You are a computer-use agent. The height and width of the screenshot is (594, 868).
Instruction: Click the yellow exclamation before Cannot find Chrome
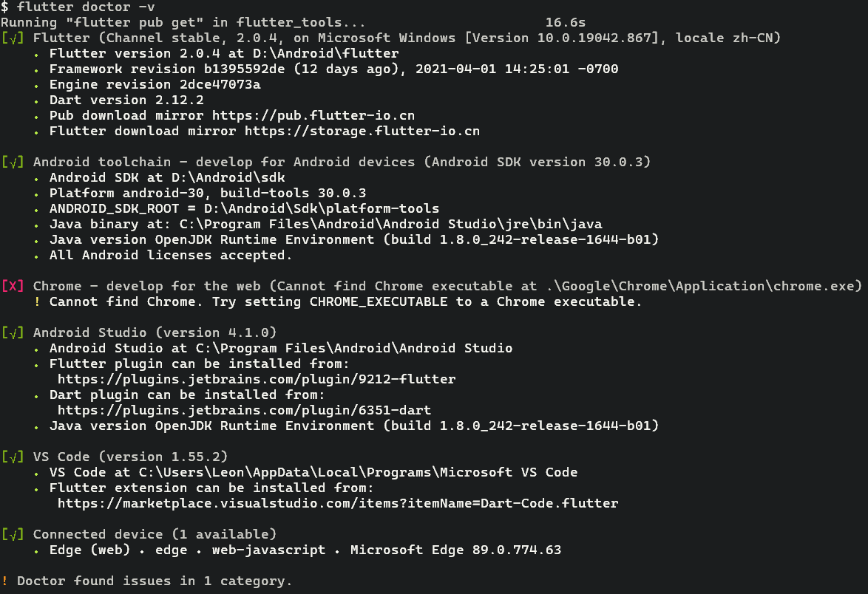(x=37, y=302)
